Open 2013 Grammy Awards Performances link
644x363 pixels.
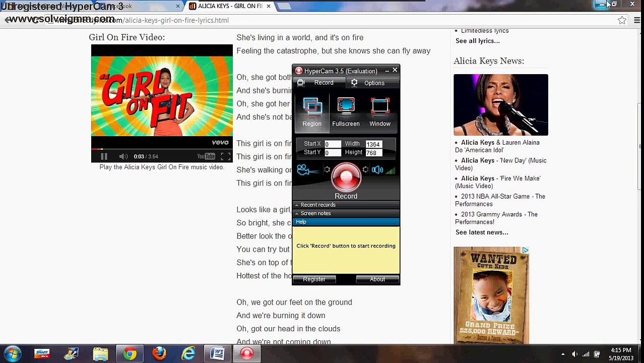tap(496, 218)
